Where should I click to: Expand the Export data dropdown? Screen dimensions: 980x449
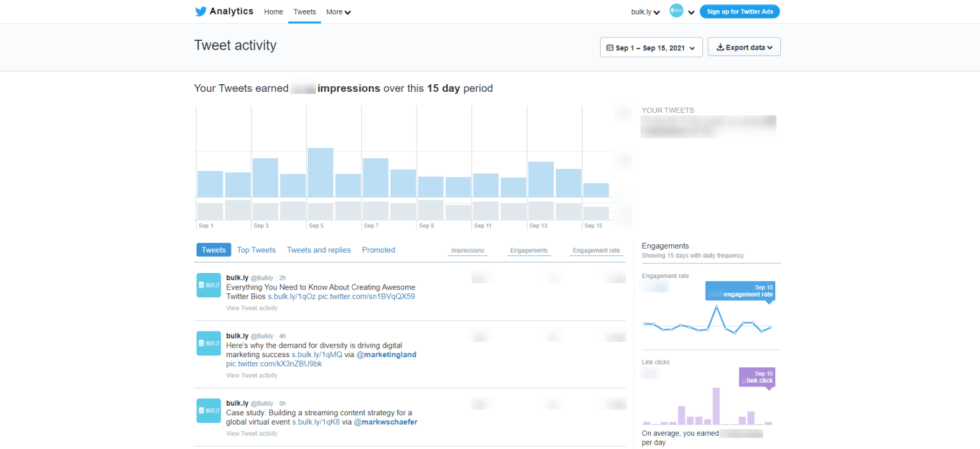click(745, 47)
